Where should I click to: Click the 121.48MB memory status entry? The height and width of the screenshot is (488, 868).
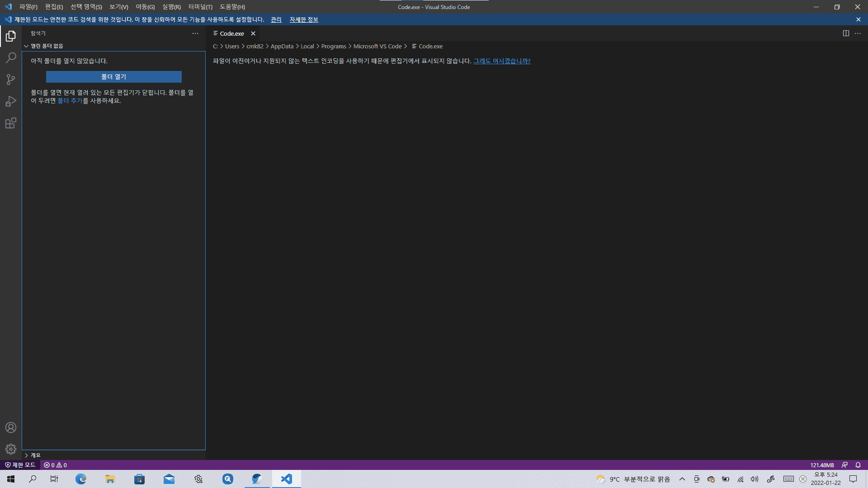click(x=822, y=465)
